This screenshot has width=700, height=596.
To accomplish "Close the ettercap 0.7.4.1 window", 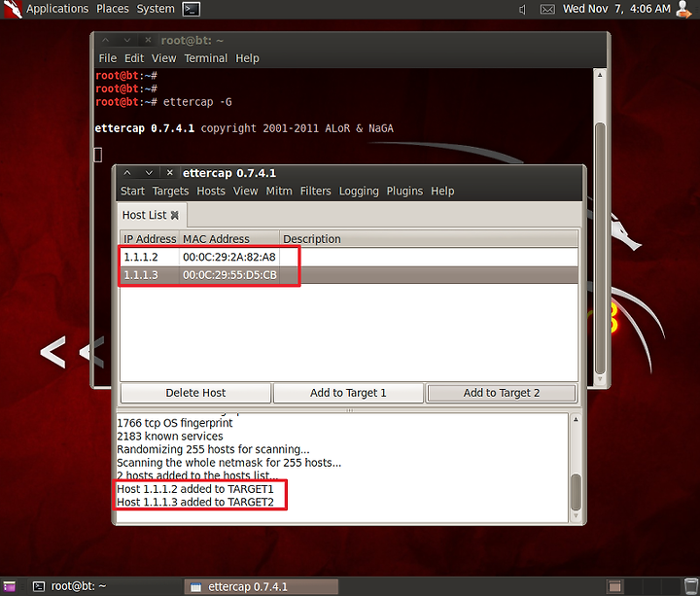I will [x=169, y=173].
